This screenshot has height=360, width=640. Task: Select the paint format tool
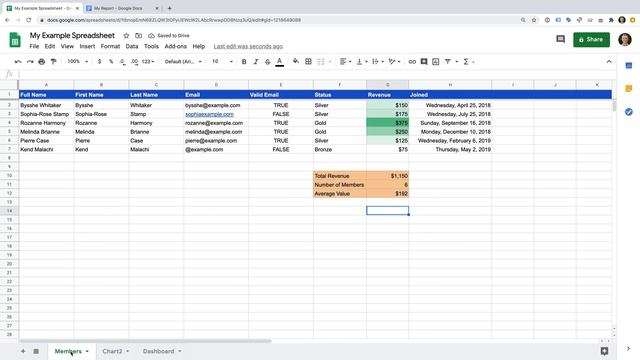pyautogui.click(x=53, y=62)
